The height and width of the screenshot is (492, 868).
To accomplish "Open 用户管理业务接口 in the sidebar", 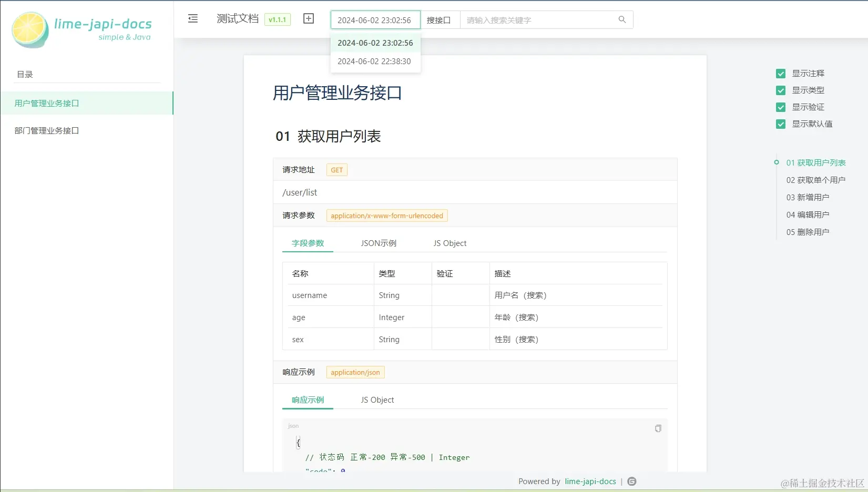I will point(87,103).
